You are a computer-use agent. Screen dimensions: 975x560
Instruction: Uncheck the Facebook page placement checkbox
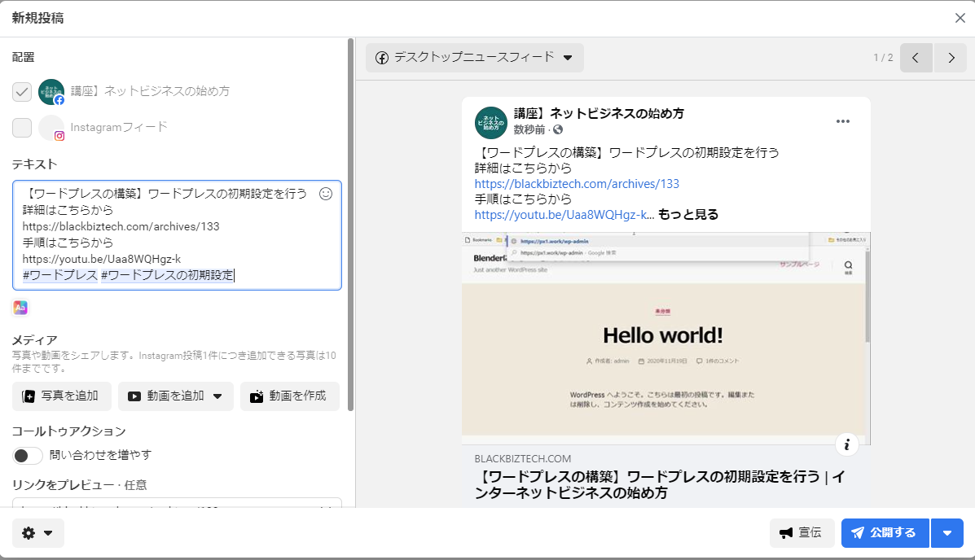(22, 92)
